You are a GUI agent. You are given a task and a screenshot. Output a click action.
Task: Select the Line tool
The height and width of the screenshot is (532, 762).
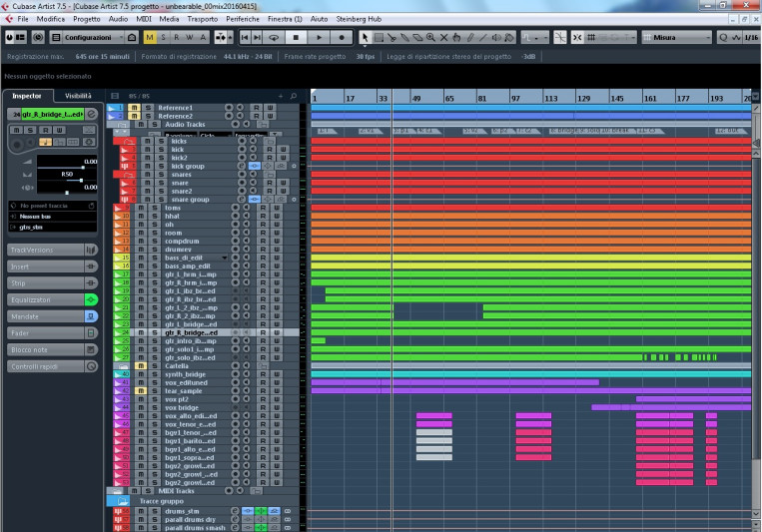(482, 37)
